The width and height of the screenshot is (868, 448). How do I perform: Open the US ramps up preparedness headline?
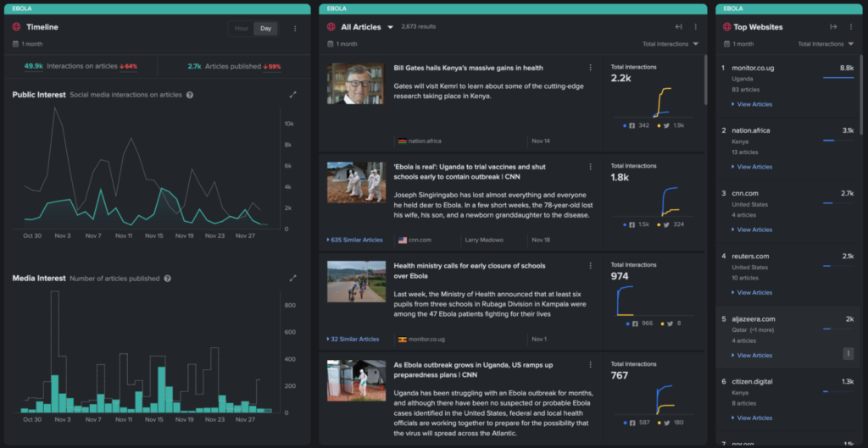(473, 369)
